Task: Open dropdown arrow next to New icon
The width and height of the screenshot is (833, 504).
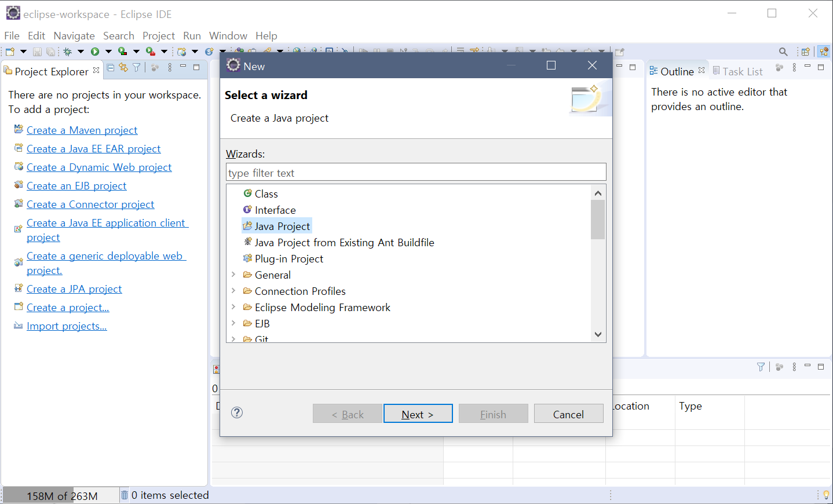Action: pos(23,52)
